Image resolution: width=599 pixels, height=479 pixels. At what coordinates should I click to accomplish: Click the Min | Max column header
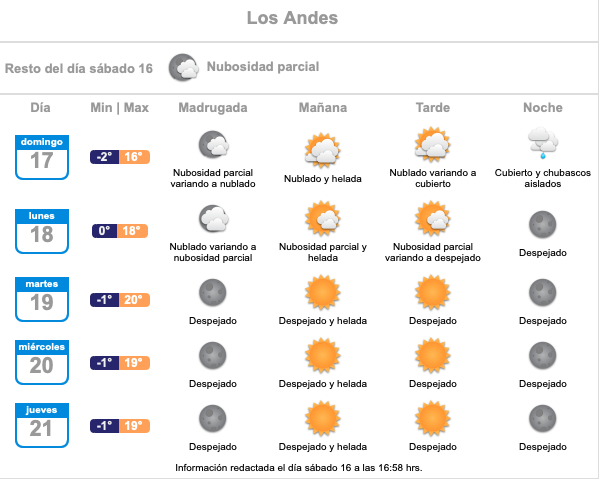tap(120, 108)
